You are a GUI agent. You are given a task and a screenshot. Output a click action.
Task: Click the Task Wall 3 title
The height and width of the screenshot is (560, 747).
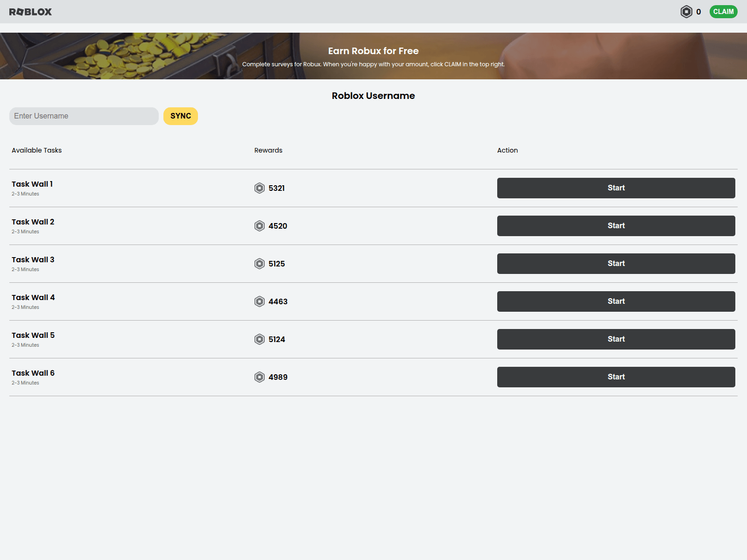(33, 260)
